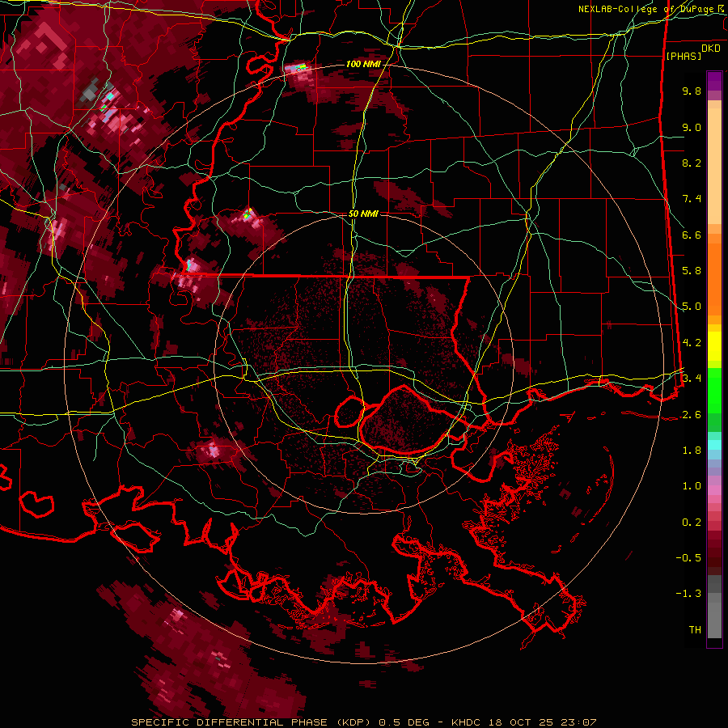Click the 4.2 color scale label
Viewport: 728px width, 728px height.
click(x=692, y=343)
